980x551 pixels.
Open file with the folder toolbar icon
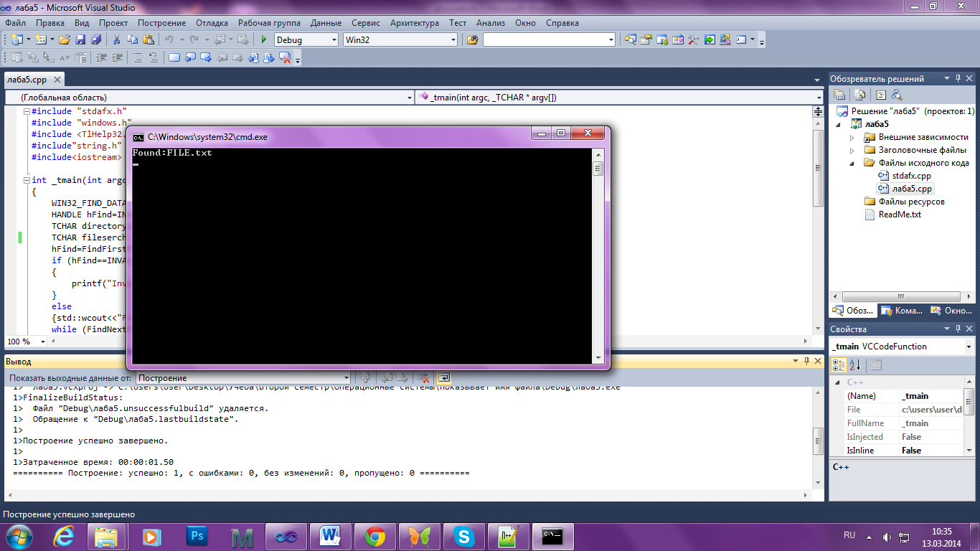(65, 40)
